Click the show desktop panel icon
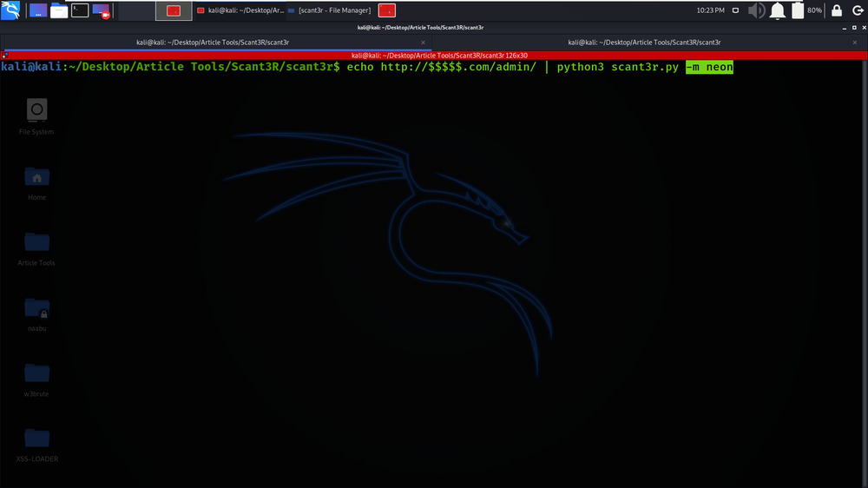The image size is (868, 488). click(38, 10)
